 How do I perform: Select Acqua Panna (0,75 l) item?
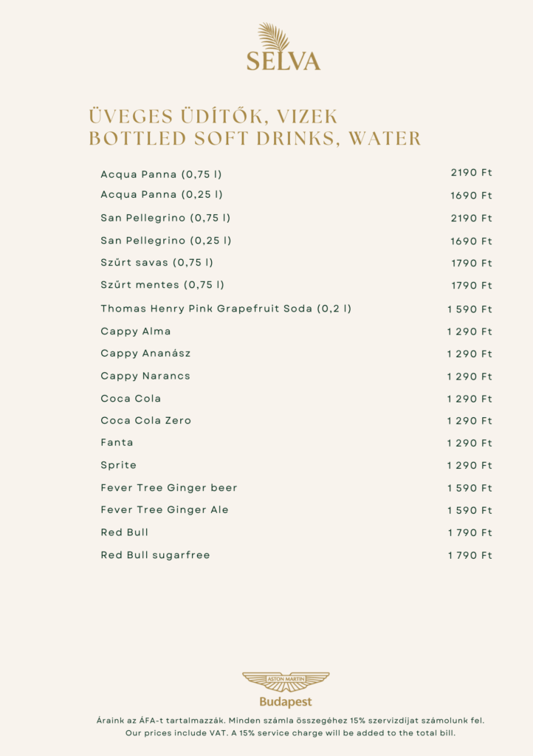point(161,174)
